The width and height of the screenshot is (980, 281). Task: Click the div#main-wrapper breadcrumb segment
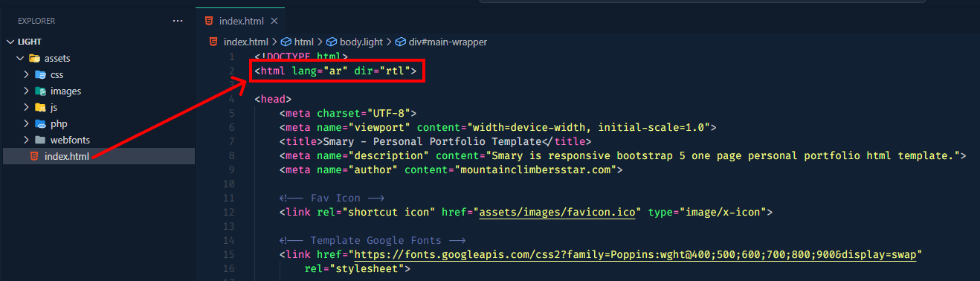point(448,42)
